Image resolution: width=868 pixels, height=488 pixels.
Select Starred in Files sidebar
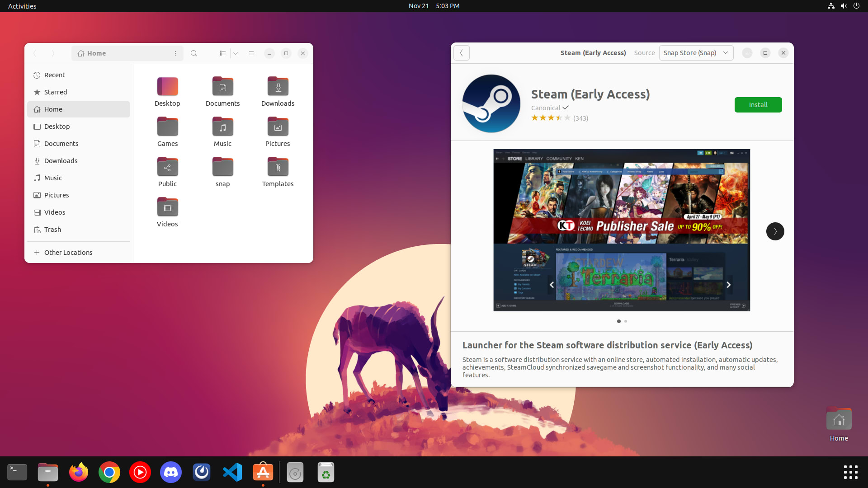79,92
